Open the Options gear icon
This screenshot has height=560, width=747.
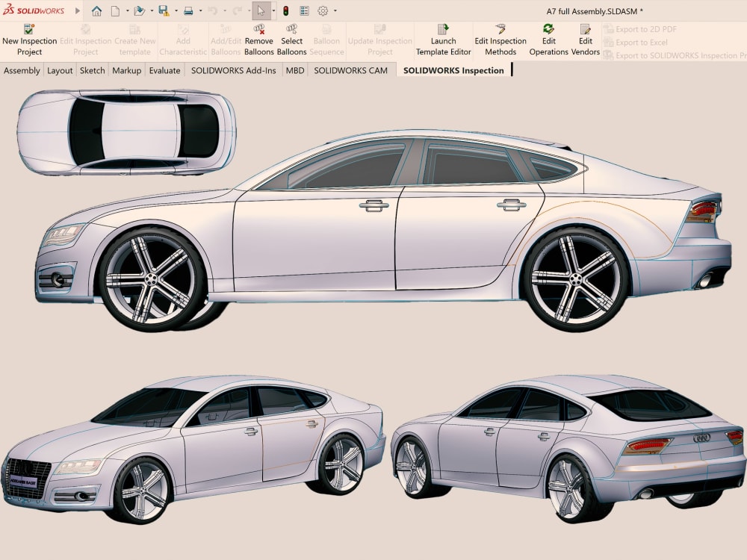(323, 10)
